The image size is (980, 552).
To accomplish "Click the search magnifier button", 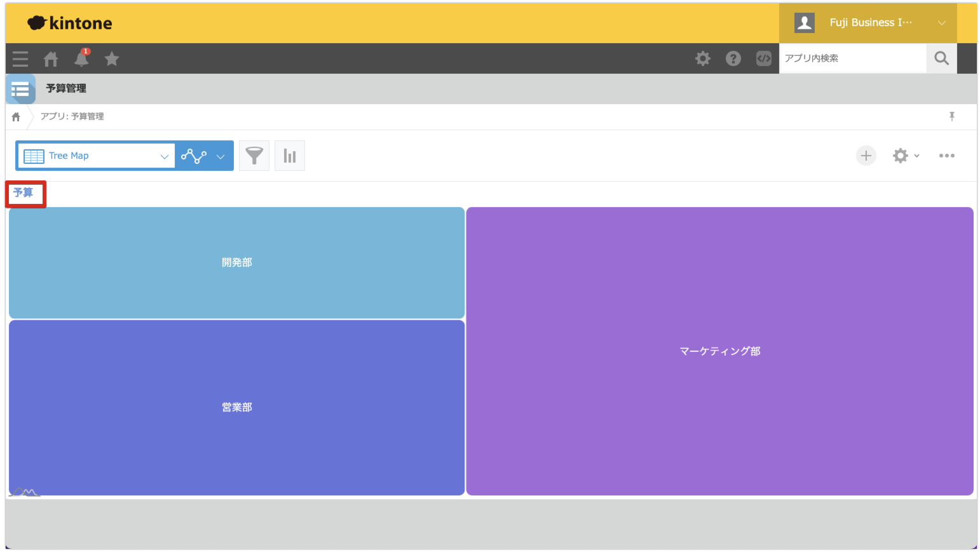I will point(942,58).
